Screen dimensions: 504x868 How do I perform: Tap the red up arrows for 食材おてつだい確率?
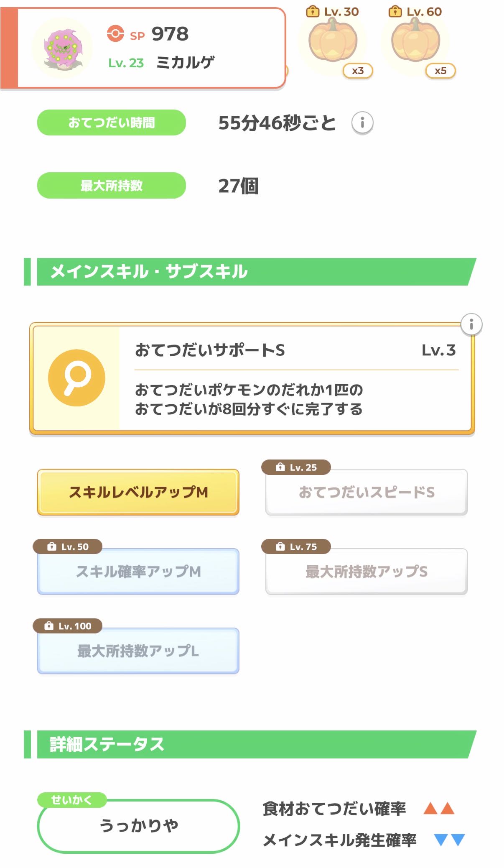(x=438, y=808)
